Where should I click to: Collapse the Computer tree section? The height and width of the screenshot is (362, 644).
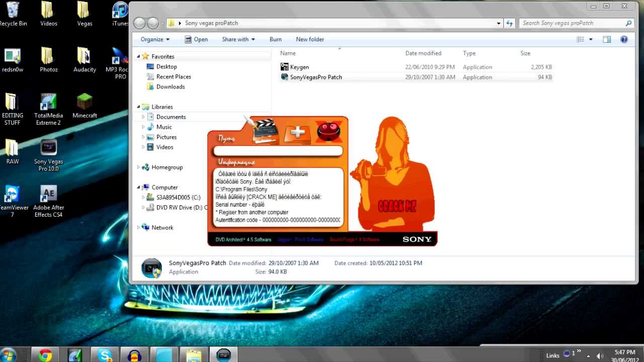(x=138, y=187)
